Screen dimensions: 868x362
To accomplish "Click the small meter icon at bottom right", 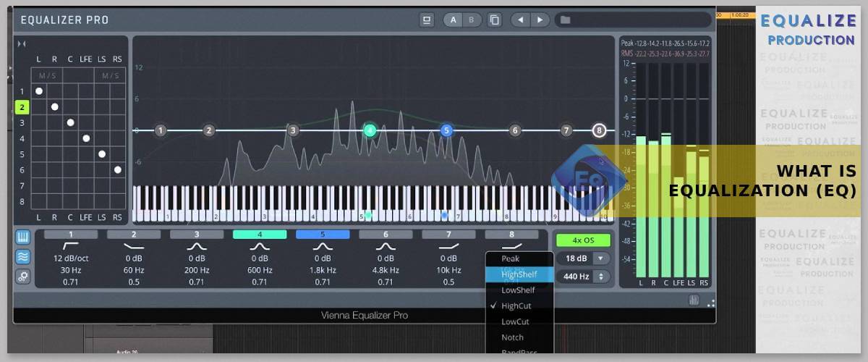I will (x=694, y=300).
